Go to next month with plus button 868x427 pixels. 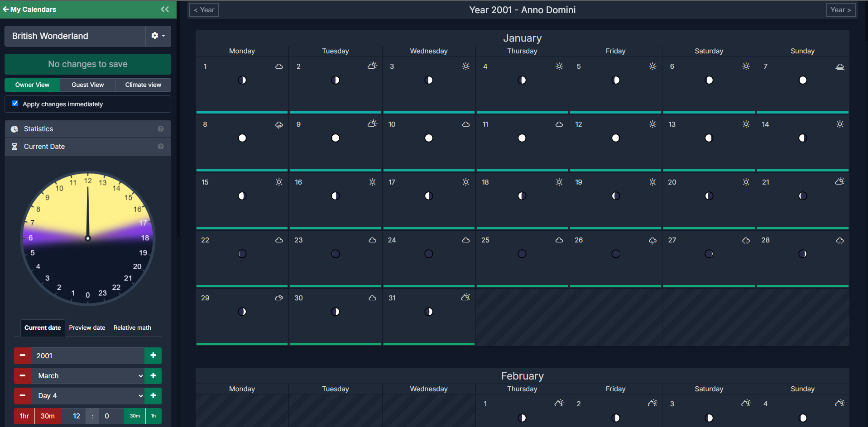tap(153, 376)
